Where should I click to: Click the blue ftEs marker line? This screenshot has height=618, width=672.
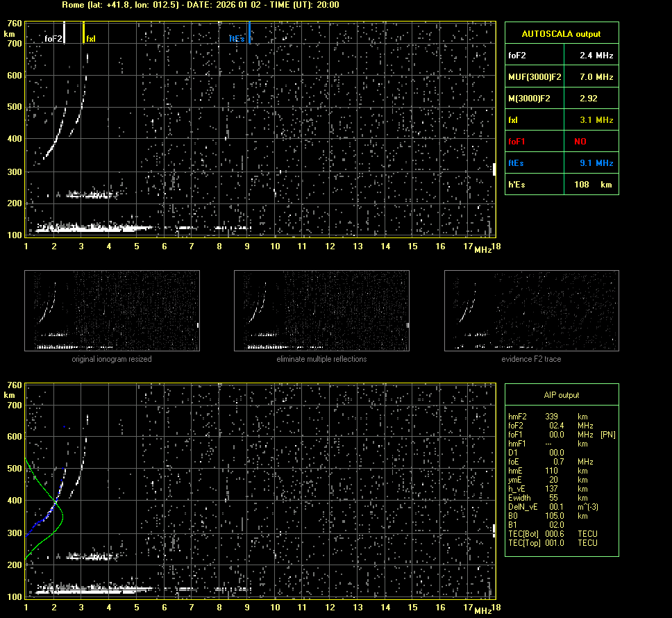pos(249,32)
